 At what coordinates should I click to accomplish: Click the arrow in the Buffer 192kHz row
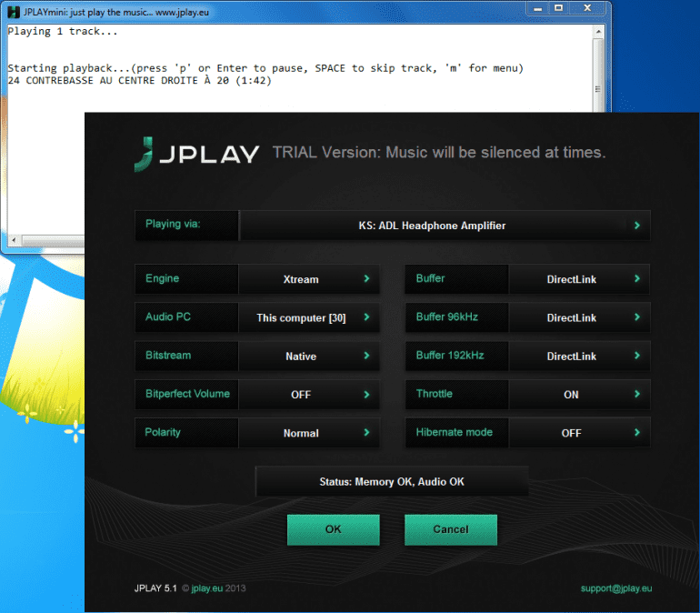(x=636, y=356)
